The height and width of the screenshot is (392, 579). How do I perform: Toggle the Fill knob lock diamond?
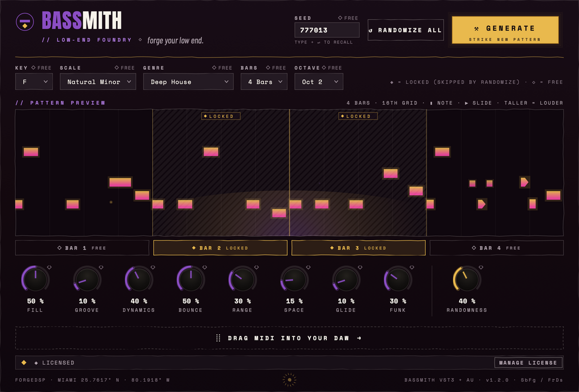pyautogui.click(x=49, y=267)
